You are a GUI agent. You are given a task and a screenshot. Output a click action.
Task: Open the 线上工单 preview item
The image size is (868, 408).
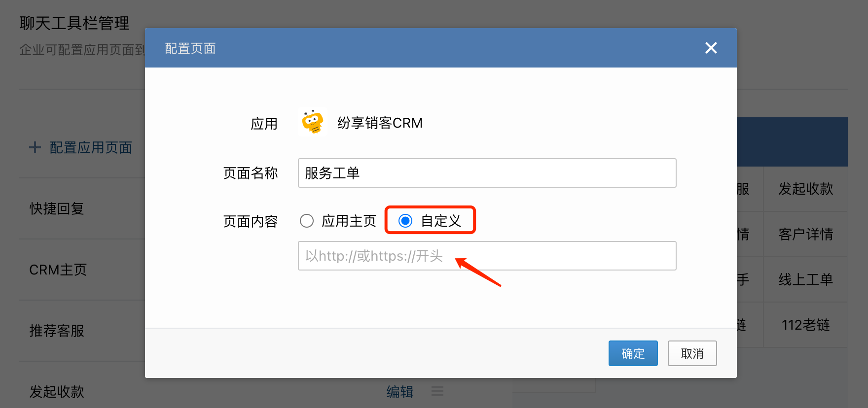coord(805,279)
